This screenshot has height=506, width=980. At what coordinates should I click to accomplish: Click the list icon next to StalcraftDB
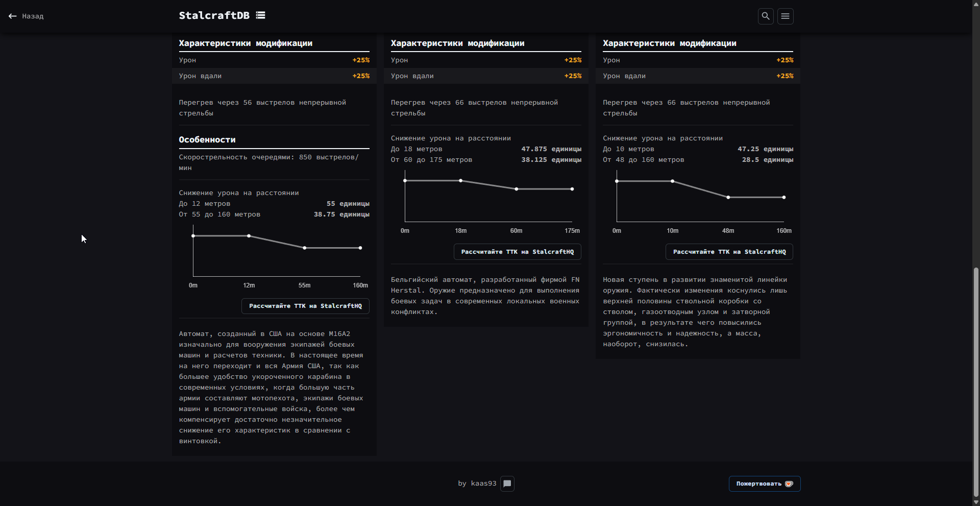point(260,15)
